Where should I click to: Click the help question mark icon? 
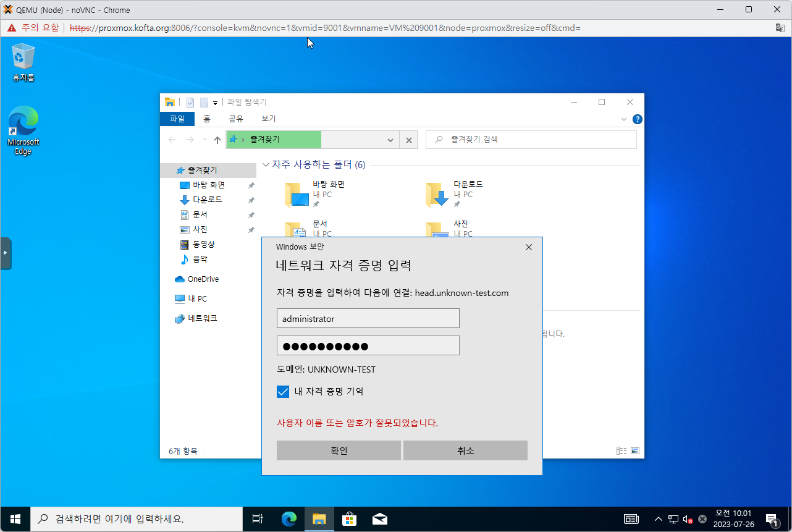(637, 119)
